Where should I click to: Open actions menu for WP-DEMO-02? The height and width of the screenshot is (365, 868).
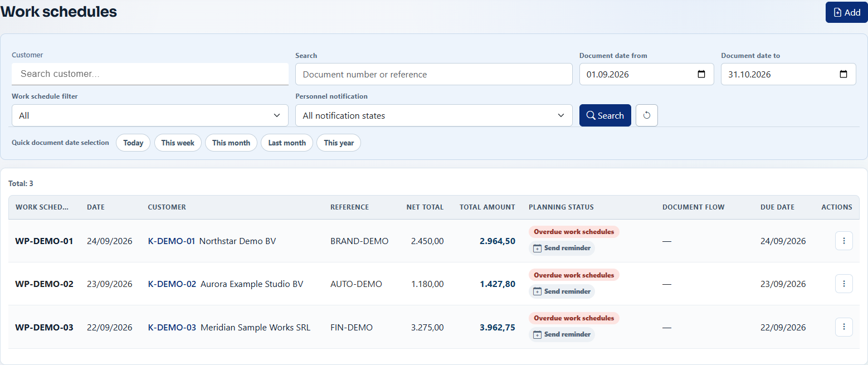pyautogui.click(x=843, y=284)
